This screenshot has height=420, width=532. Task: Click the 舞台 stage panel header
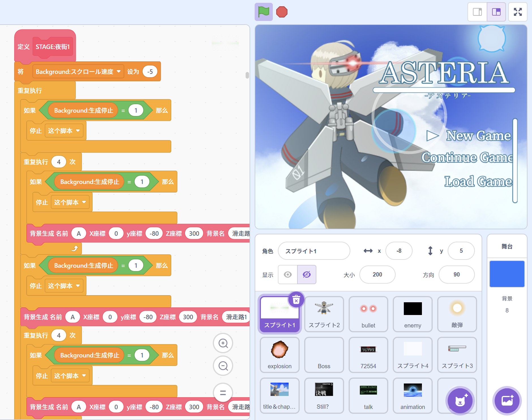(x=507, y=247)
